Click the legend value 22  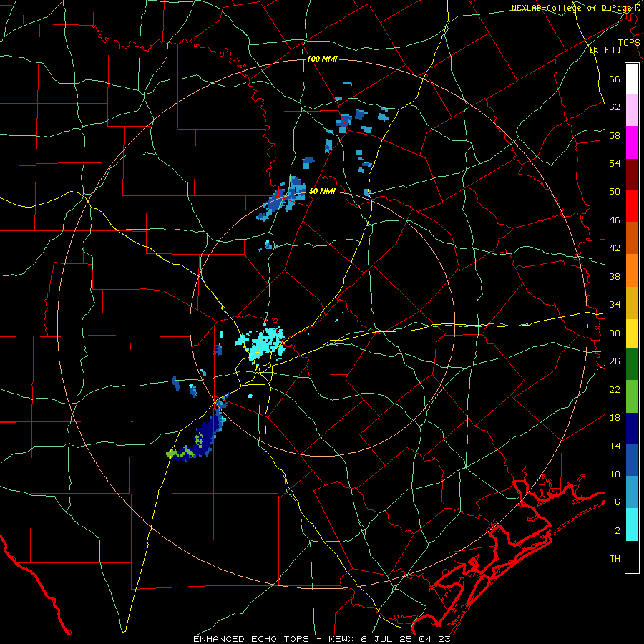(615, 389)
